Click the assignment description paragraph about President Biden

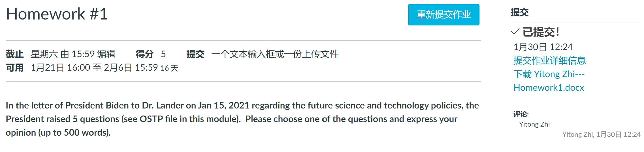(242, 119)
